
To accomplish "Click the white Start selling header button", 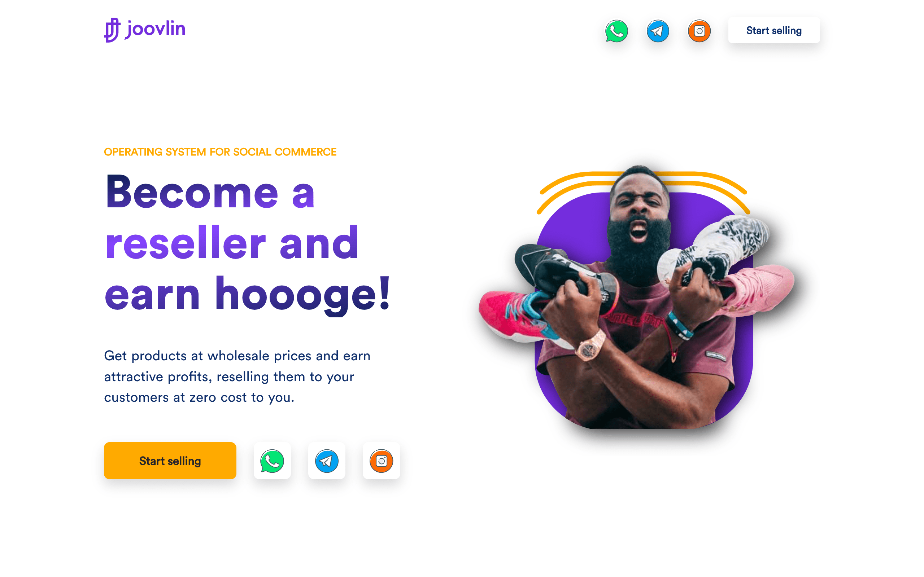I will [x=773, y=30].
